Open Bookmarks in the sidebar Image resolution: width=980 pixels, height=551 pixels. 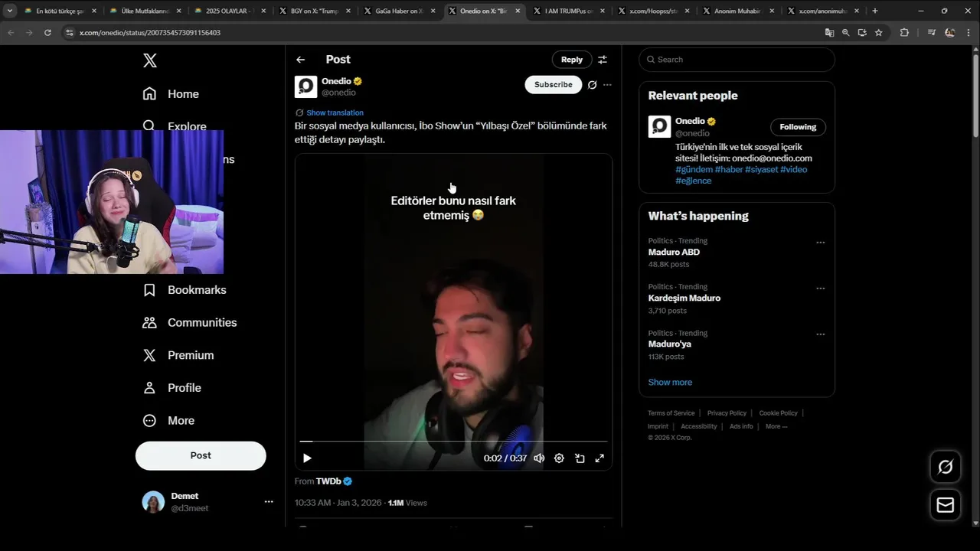185,290
